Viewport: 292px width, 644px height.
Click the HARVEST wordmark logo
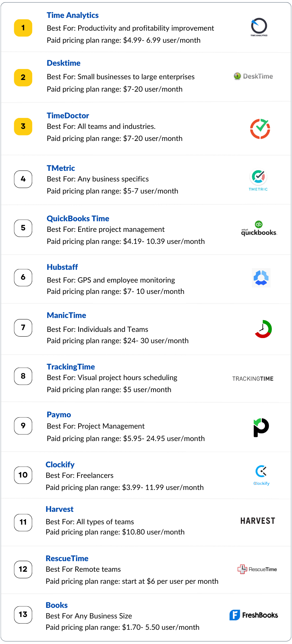(x=258, y=521)
